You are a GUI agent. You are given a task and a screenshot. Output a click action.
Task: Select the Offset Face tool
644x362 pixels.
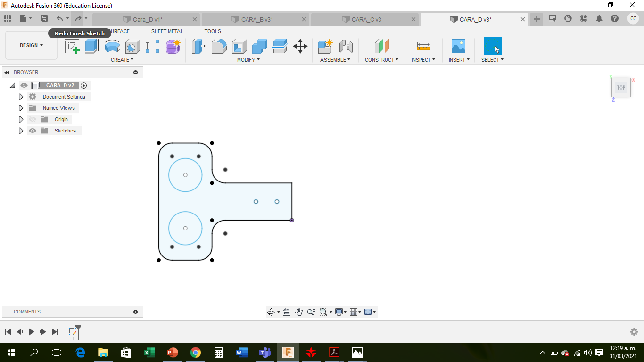tap(280, 46)
